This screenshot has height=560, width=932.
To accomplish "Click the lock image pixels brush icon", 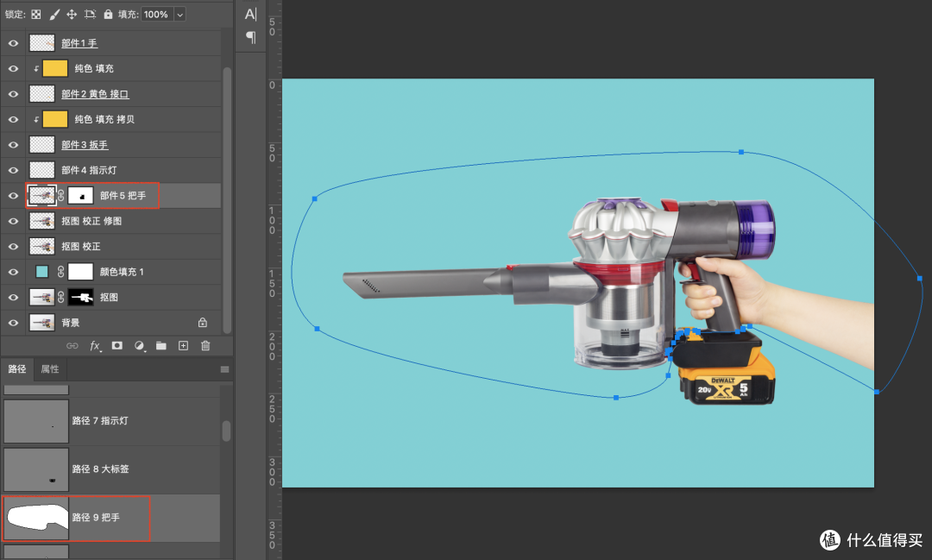I will tap(54, 15).
